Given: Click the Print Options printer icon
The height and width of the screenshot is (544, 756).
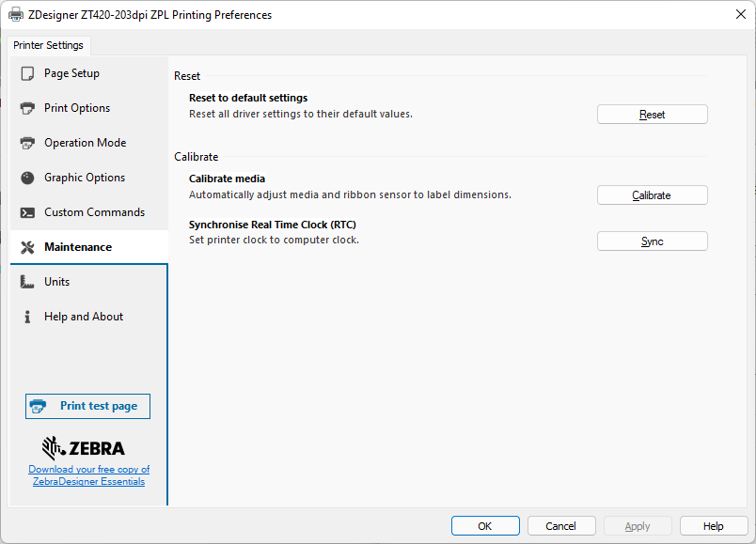Looking at the screenshot, I should click(27, 108).
